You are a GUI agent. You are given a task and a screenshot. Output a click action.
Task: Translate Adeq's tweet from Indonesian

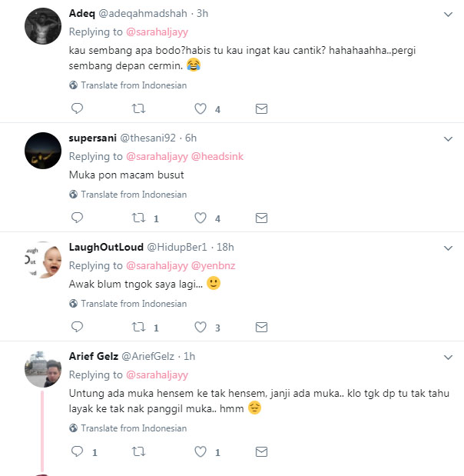[133, 85]
